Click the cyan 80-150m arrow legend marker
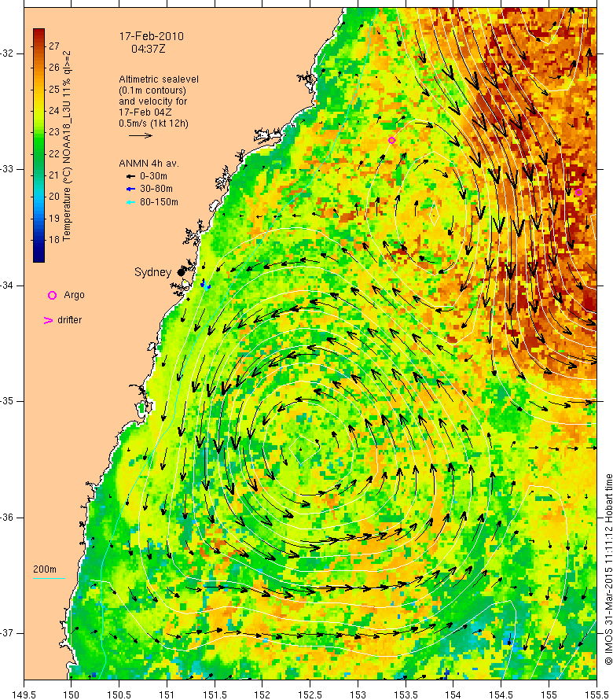613x700 pixels. point(130,203)
